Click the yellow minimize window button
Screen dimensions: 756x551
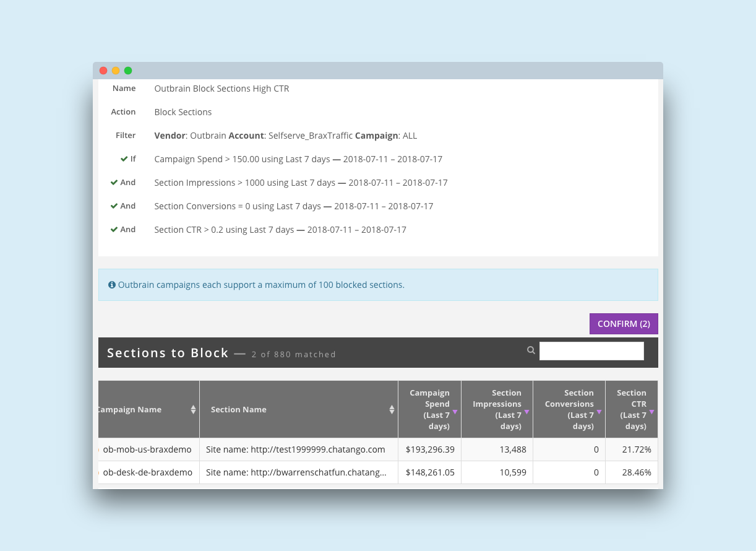coord(116,71)
